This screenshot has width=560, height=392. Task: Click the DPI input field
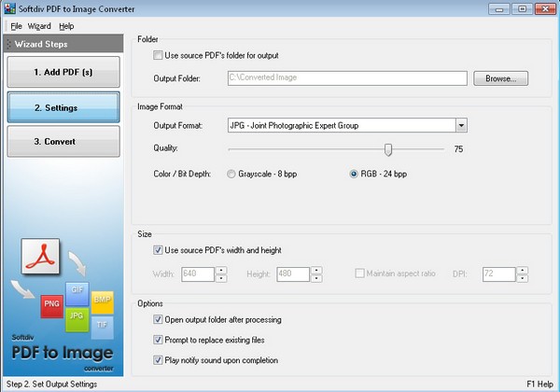tap(499, 274)
